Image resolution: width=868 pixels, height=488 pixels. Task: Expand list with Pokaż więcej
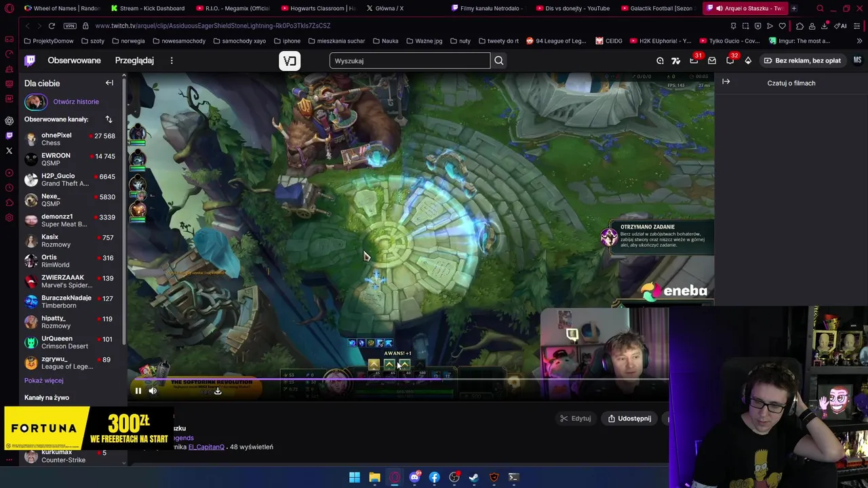[43, 380]
